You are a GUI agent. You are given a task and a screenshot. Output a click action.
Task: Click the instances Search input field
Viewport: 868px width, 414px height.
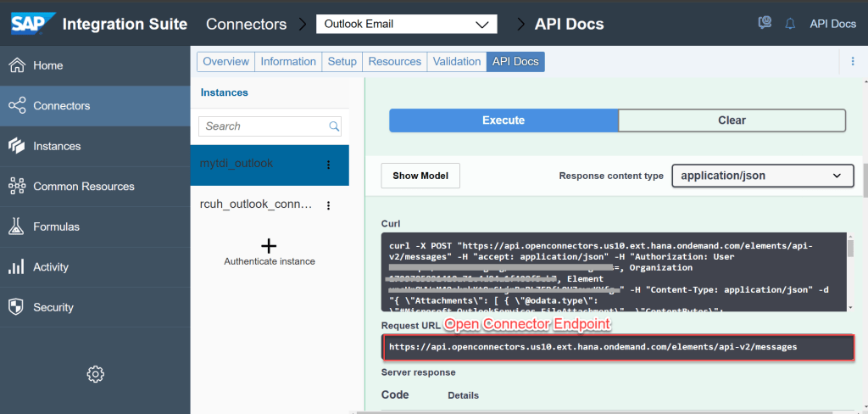264,126
